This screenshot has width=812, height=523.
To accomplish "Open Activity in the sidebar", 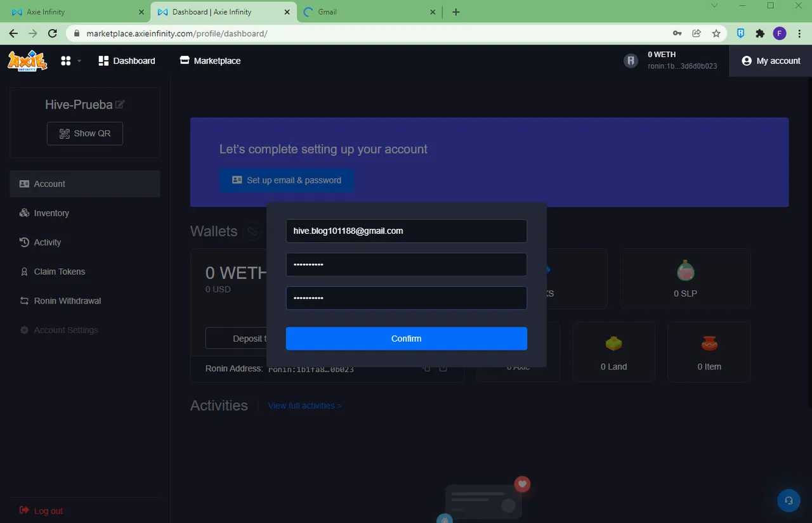I will coord(85,242).
